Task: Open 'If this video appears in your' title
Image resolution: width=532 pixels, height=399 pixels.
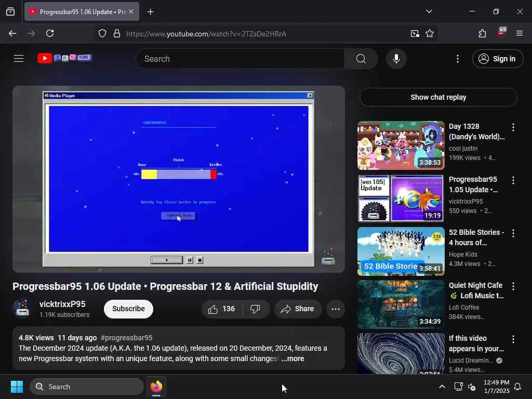Action: 476,343
